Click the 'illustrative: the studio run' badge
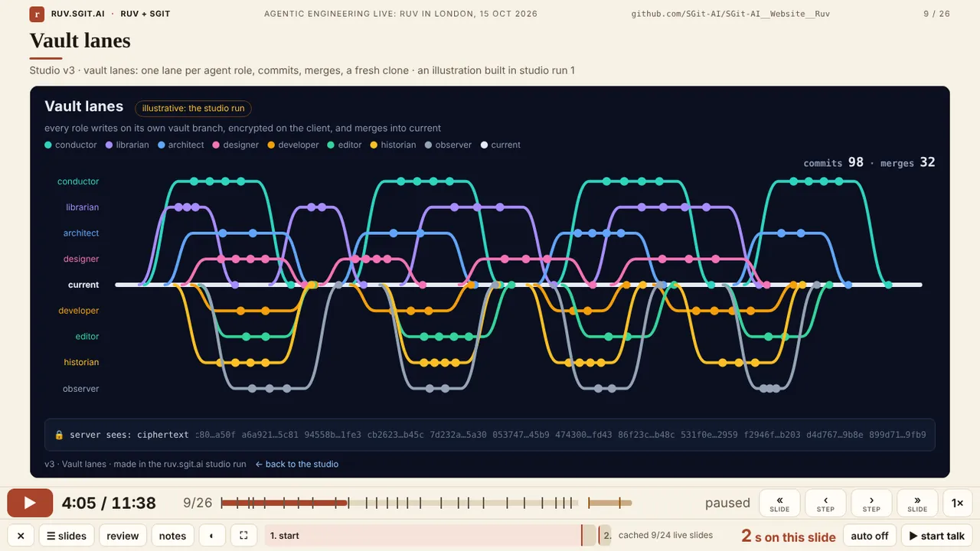980x551 pixels. [193, 109]
